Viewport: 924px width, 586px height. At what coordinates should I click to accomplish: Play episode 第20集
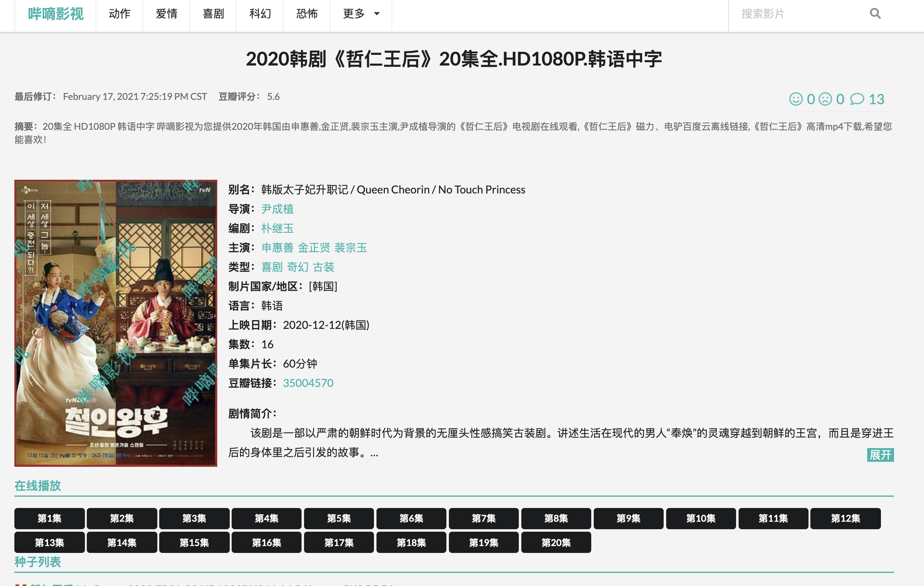pyautogui.click(x=556, y=543)
